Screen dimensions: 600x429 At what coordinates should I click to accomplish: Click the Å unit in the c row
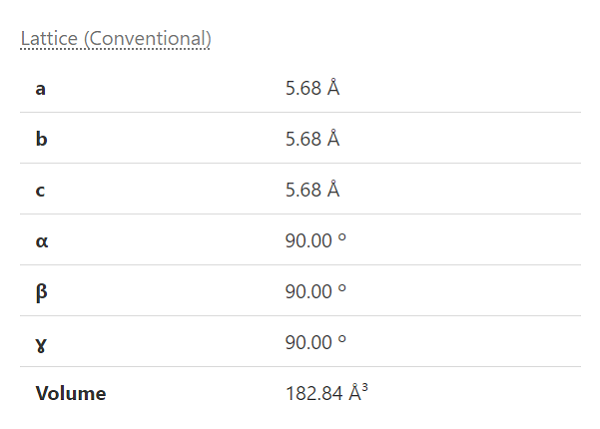(333, 190)
